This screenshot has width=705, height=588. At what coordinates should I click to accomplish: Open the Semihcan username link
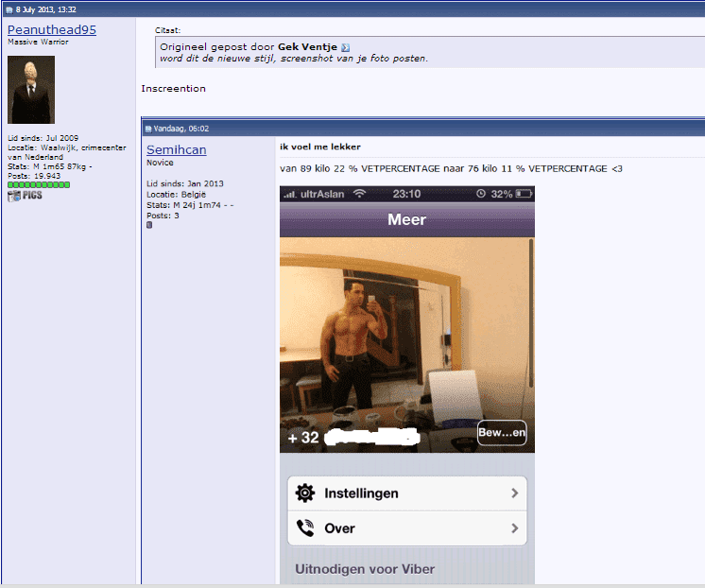[176, 150]
